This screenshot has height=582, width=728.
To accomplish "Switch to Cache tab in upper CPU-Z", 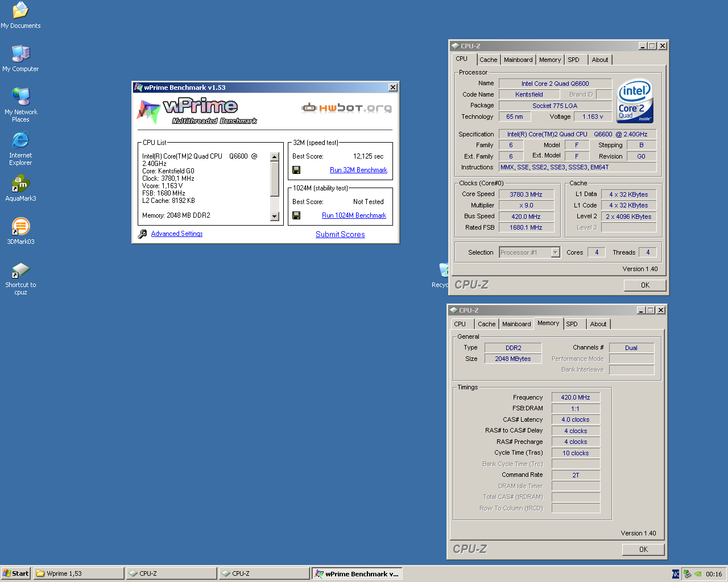I will point(488,60).
